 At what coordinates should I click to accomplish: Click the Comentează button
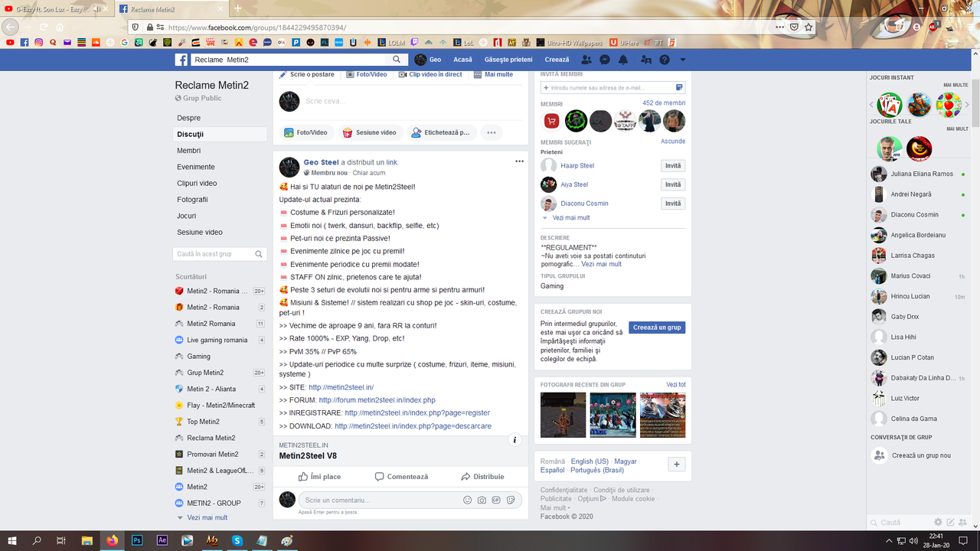tap(401, 477)
